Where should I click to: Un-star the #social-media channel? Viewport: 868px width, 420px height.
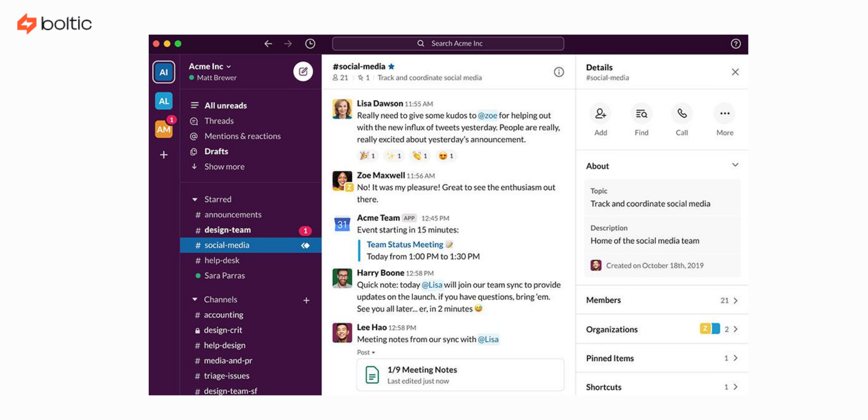pyautogui.click(x=392, y=66)
